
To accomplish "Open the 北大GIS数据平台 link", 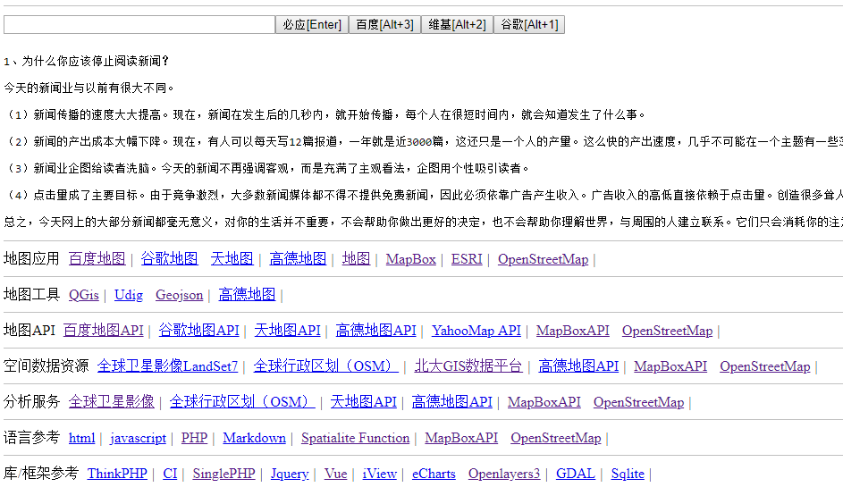I will (x=468, y=366).
